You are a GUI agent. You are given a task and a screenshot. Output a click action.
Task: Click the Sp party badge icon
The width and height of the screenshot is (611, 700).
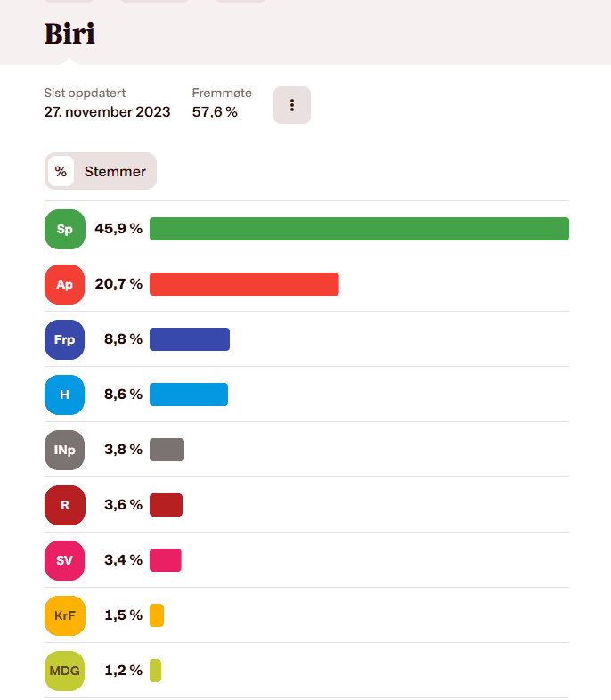[65, 229]
